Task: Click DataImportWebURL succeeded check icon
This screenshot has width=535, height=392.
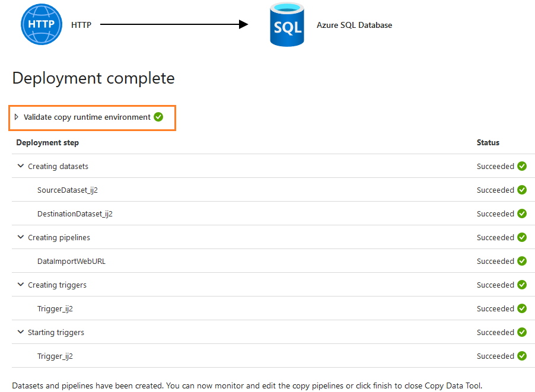Action: (x=522, y=262)
